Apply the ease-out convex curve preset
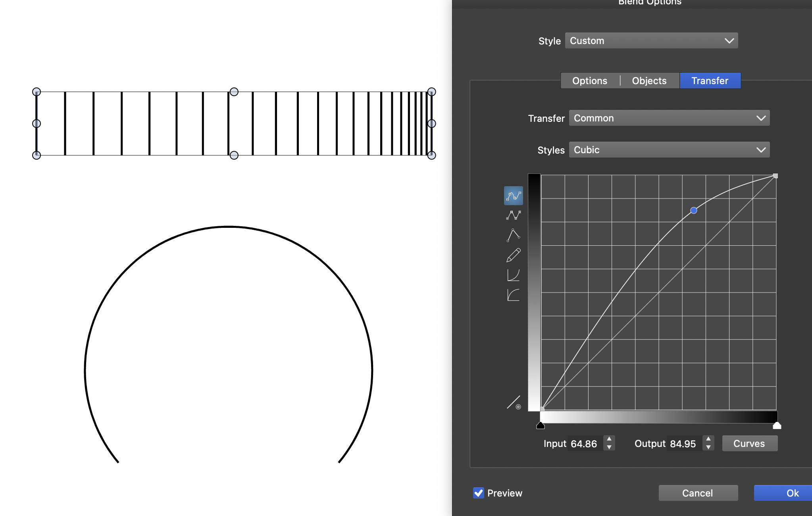This screenshot has width=812, height=516. tap(513, 295)
